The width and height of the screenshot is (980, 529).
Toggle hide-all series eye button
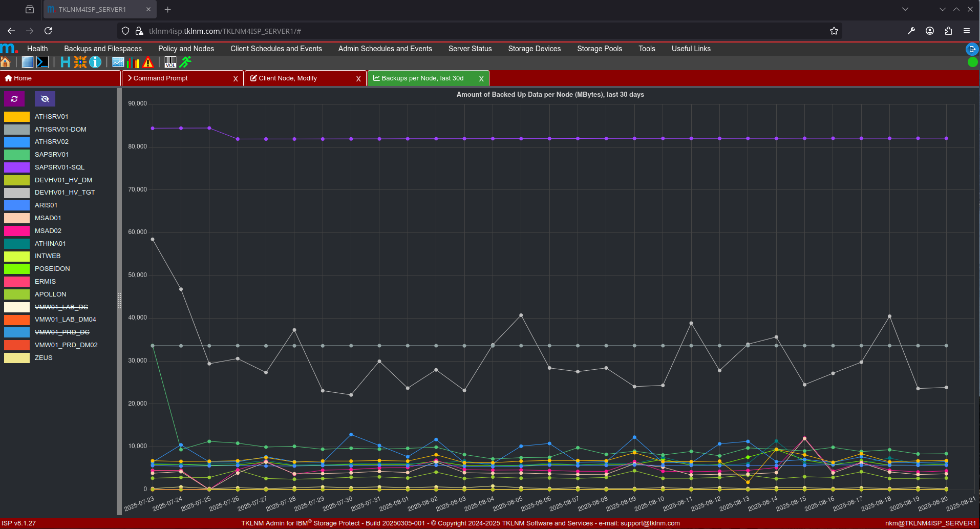(x=45, y=99)
